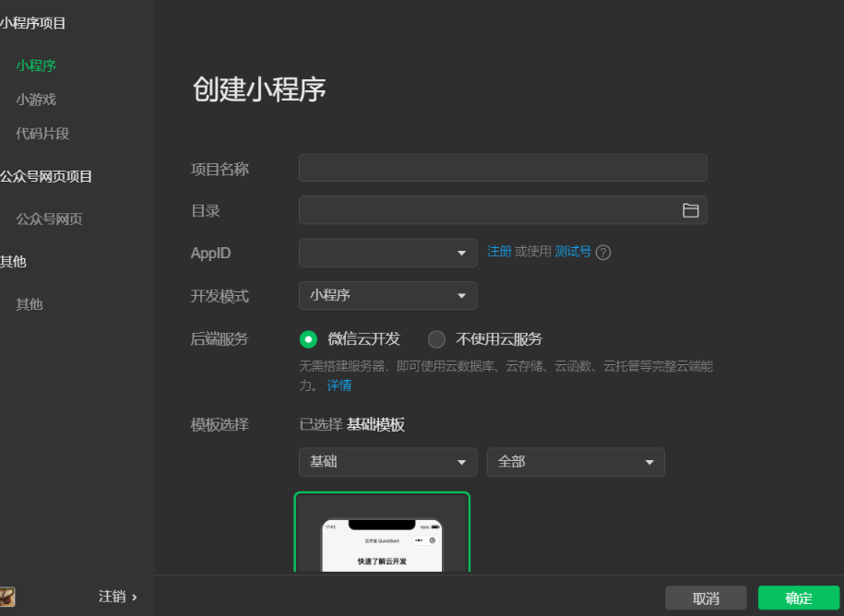The height and width of the screenshot is (616, 844).
Task: Select the indented 其他 sidebar item
Action: click(x=30, y=304)
